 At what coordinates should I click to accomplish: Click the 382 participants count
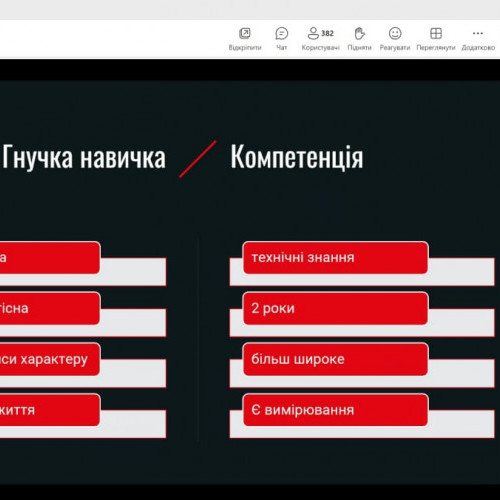click(x=327, y=33)
